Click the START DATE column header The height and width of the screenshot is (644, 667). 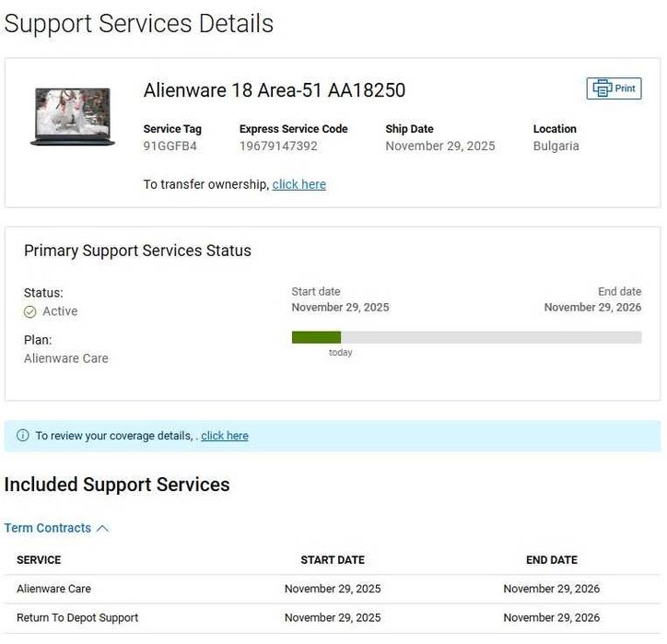point(333,559)
